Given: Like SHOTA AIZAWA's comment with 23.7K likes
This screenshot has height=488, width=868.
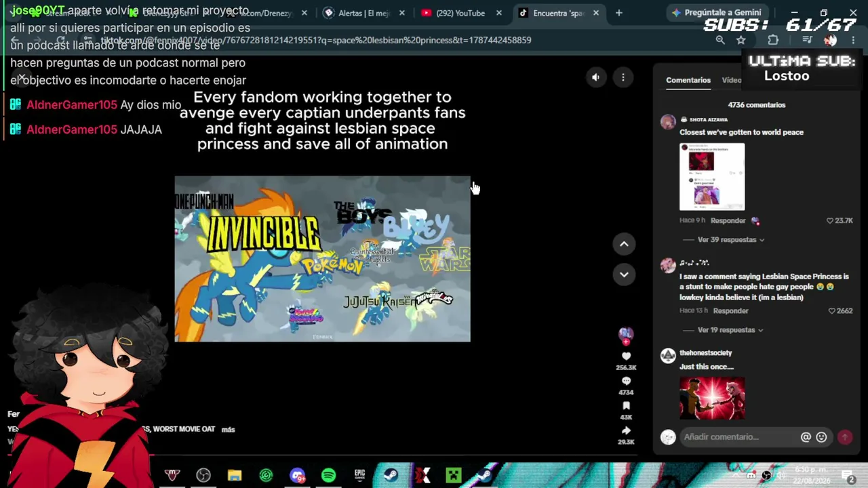Looking at the screenshot, I should point(830,220).
